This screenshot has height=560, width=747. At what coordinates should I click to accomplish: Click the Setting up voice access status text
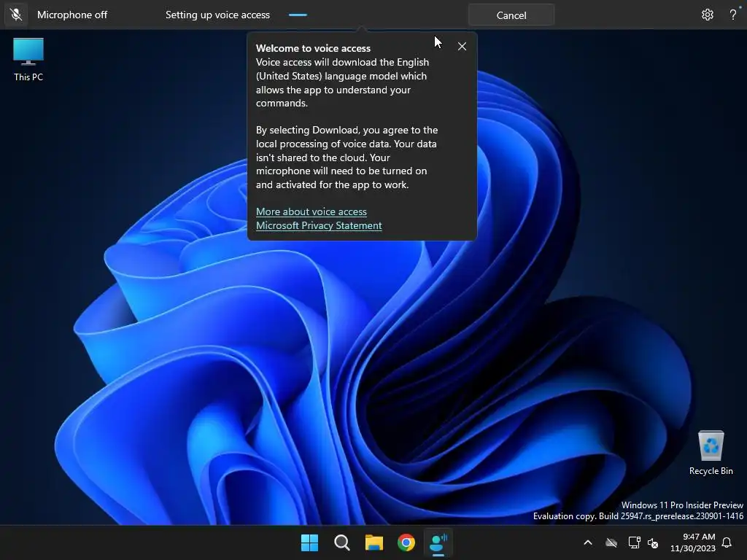click(x=217, y=15)
